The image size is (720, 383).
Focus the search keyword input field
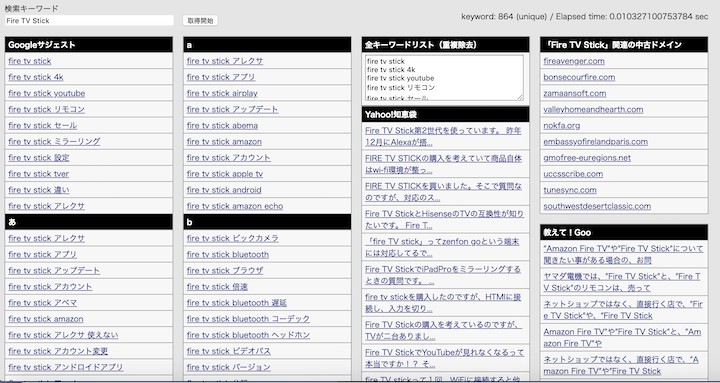(90, 21)
